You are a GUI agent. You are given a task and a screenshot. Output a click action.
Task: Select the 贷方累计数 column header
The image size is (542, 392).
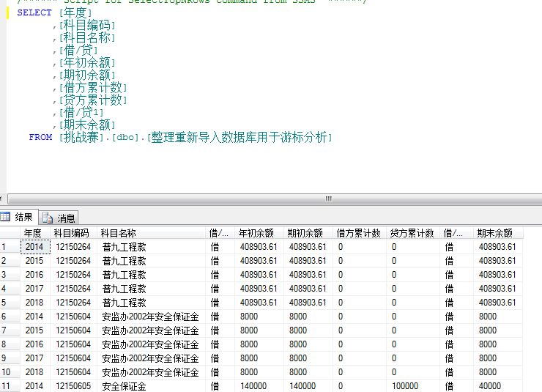click(x=413, y=233)
